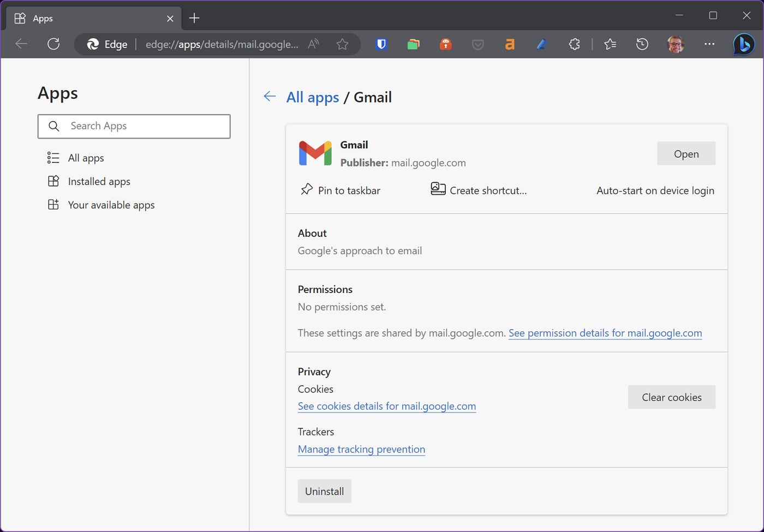Open Manage tracking prevention link
Screen dimensions: 764x532
tap(361, 449)
